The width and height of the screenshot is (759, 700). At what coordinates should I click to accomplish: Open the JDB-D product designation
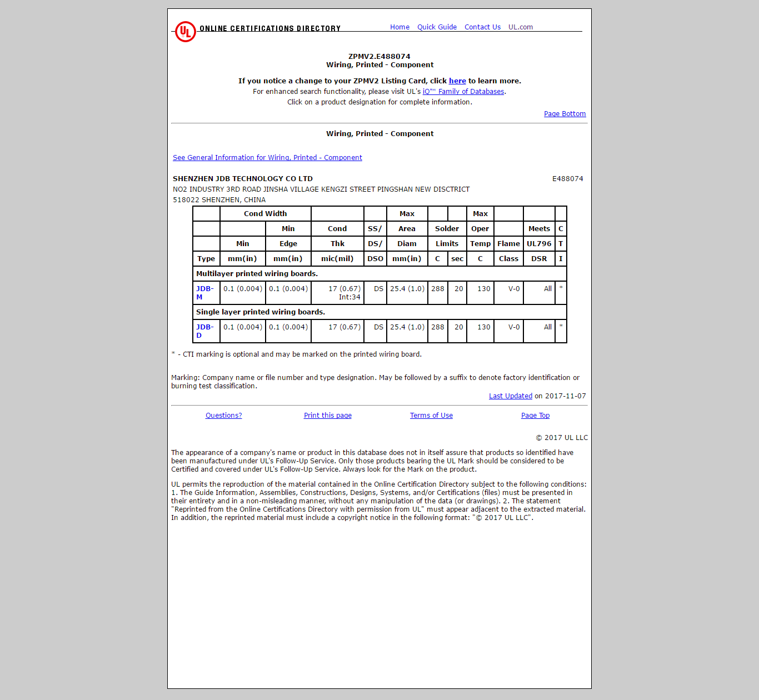pos(204,331)
